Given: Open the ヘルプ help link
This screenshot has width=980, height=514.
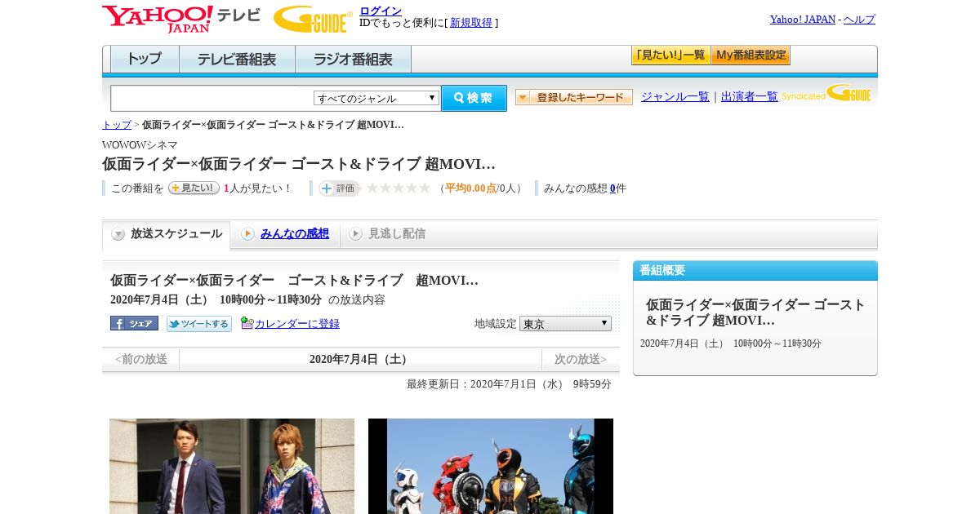Looking at the screenshot, I should [x=859, y=19].
